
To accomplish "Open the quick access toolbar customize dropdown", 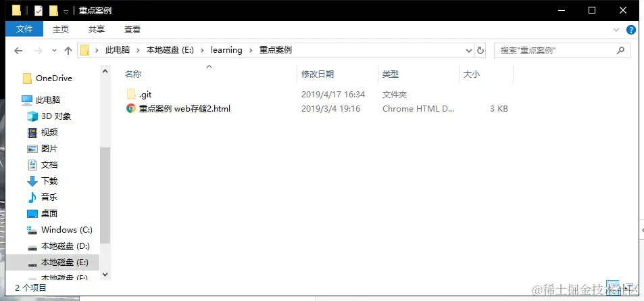I will coord(66,12).
